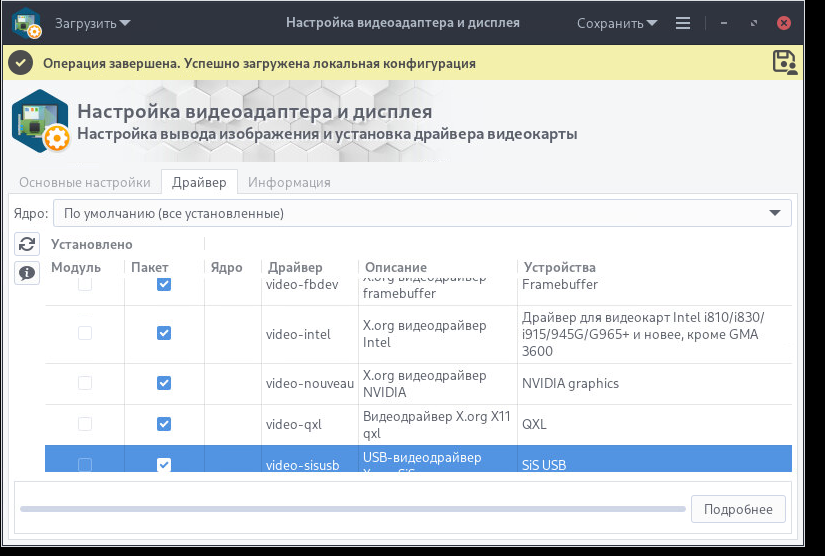
Task: Click the Подробнее button
Action: click(738, 509)
